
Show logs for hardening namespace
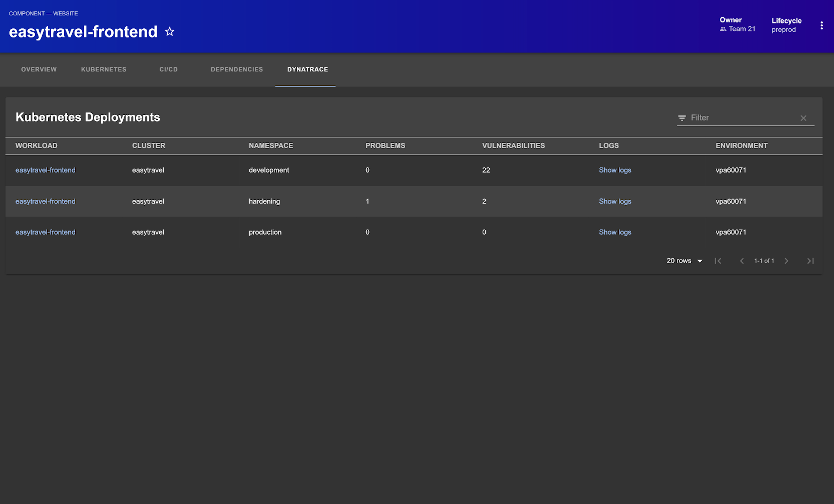coord(615,201)
